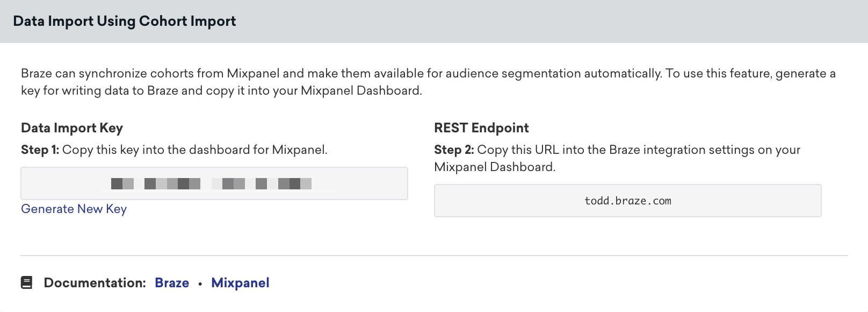Image resolution: width=868 pixels, height=312 pixels.
Task: Click the bold 'Step 1:' label
Action: pyautogui.click(x=40, y=150)
